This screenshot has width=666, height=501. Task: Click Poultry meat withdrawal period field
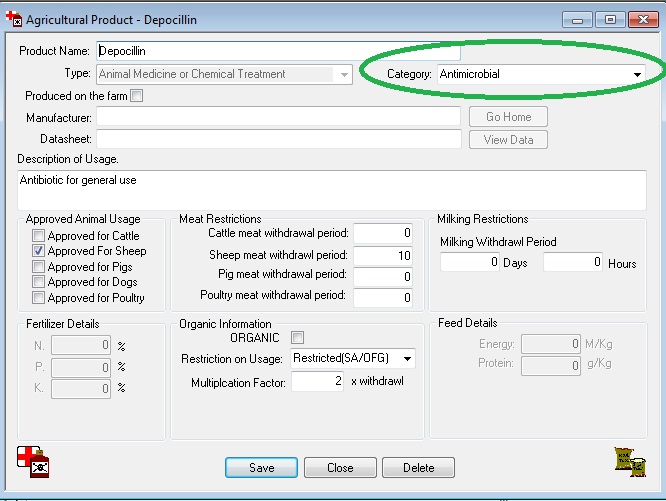click(x=382, y=298)
